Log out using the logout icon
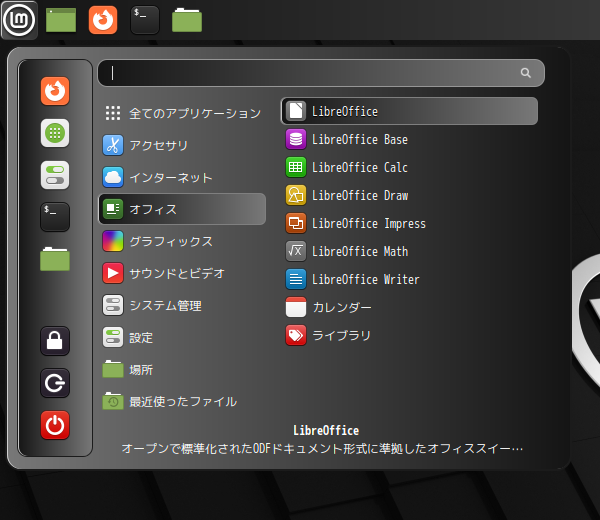 tap(55, 383)
